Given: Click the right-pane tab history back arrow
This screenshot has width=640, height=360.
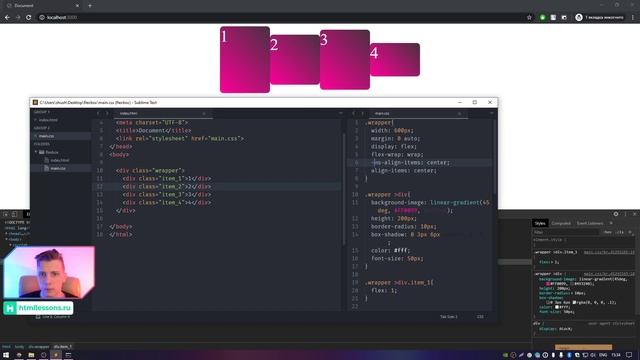Looking at the screenshot, I should (353, 113).
